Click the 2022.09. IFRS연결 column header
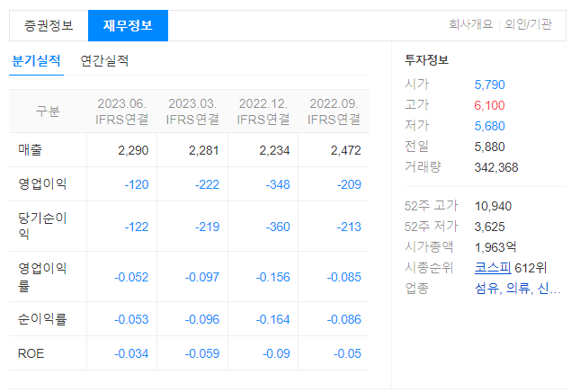Screen dimensions: 580x392 click(334, 111)
